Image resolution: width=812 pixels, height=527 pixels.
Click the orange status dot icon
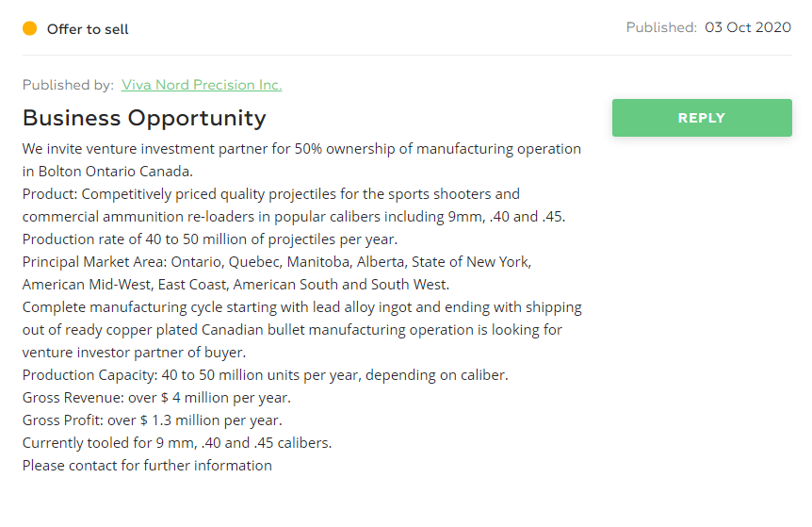click(29, 28)
